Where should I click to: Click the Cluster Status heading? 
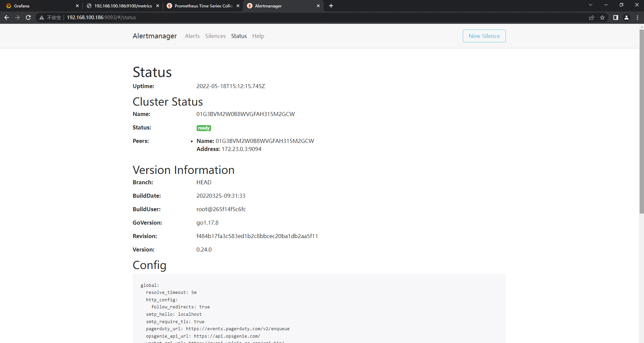168,102
